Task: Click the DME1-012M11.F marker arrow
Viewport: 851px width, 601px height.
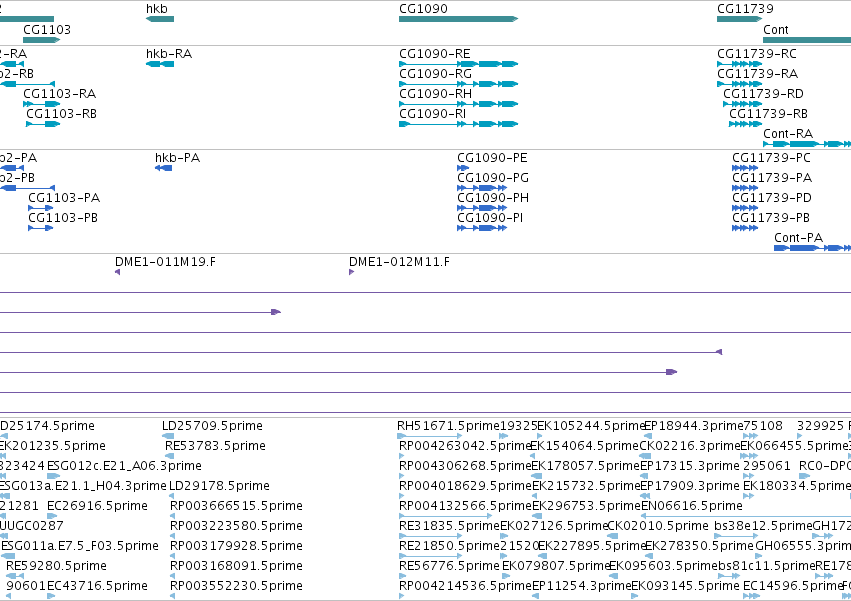Action: (x=352, y=273)
